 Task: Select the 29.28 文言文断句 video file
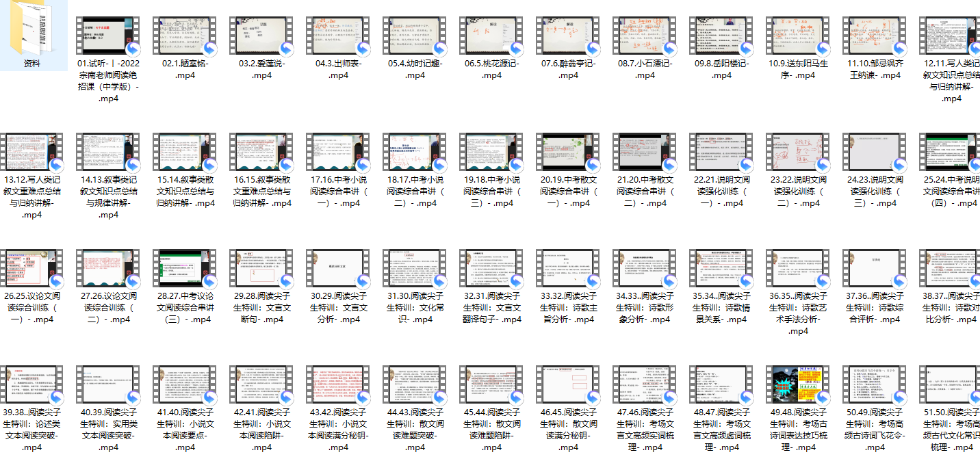262,268
